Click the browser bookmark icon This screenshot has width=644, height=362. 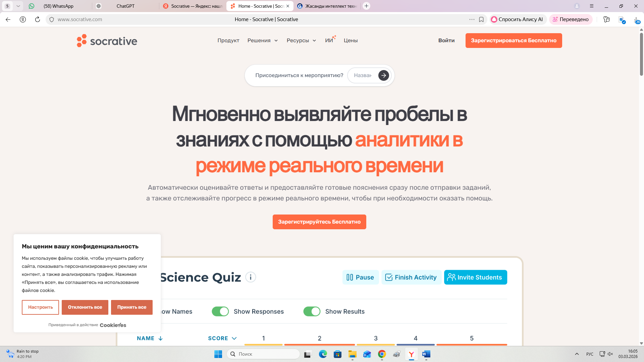click(481, 19)
